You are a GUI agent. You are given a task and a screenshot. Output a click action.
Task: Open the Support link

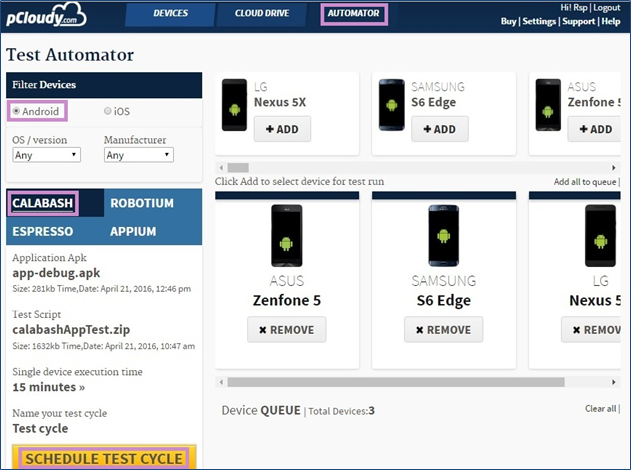pos(578,21)
